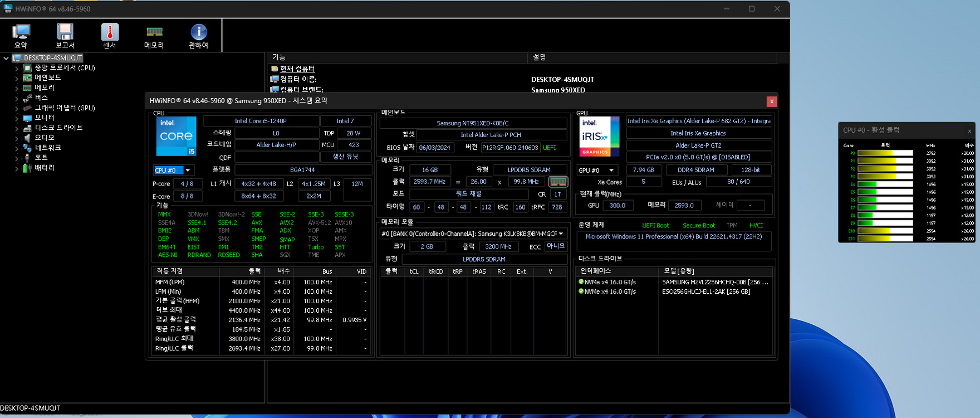The width and height of the screenshot is (980, 418).
Task: Click the 작동 지점 column header
Action: point(185,271)
